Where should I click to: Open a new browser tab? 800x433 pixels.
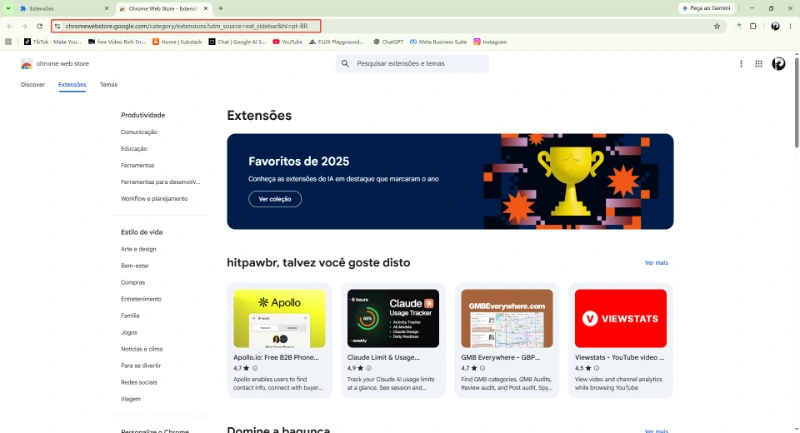tap(221, 9)
